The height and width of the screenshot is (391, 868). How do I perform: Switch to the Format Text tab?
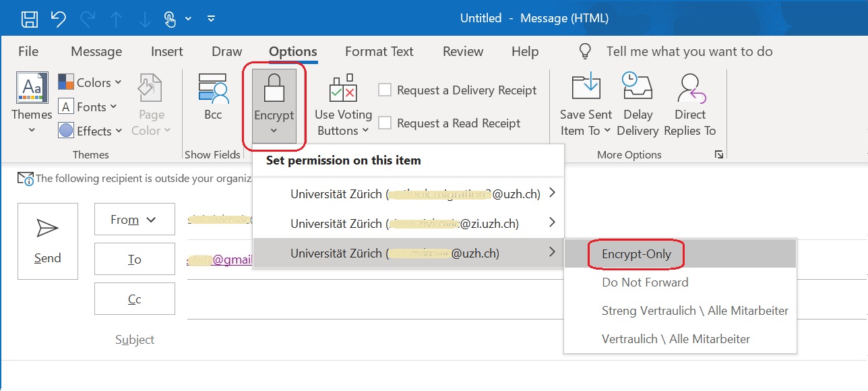pyautogui.click(x=379, y=52)
